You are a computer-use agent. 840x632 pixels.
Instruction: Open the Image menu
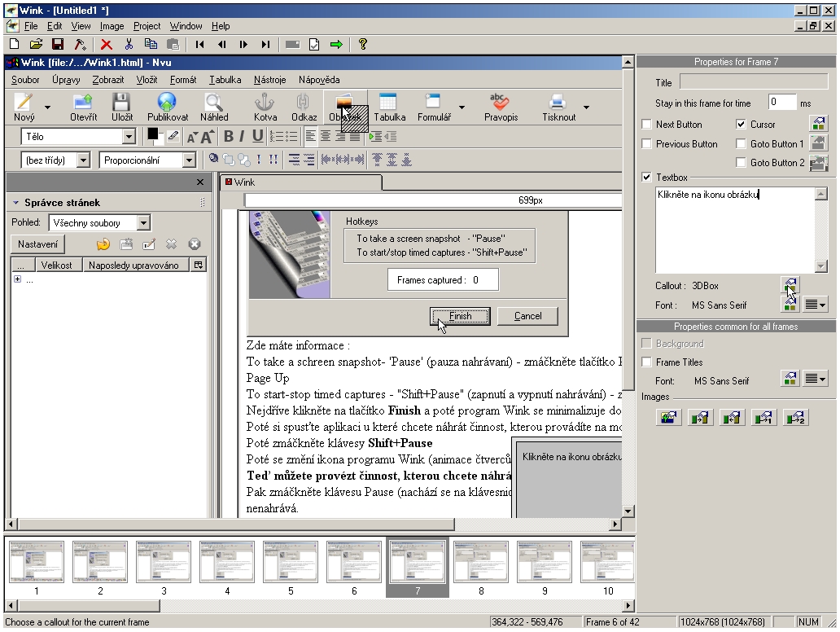(x=112, y=26)
